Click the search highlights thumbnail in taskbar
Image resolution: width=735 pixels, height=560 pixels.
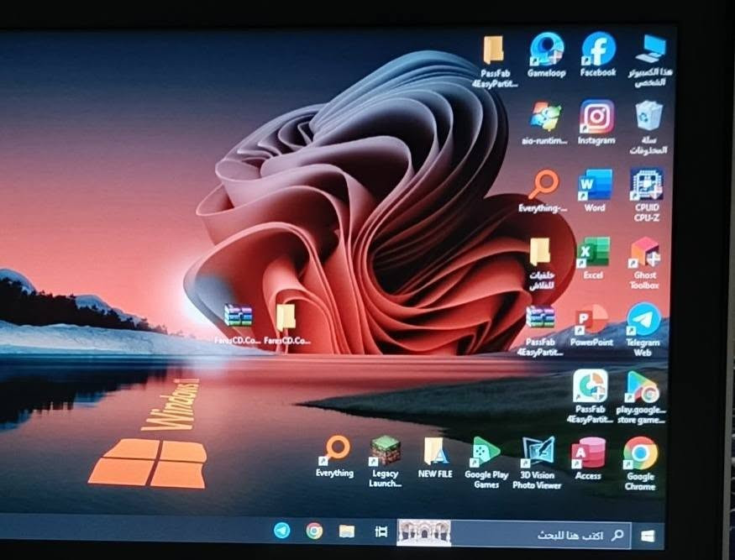click(x=423, y=533)
